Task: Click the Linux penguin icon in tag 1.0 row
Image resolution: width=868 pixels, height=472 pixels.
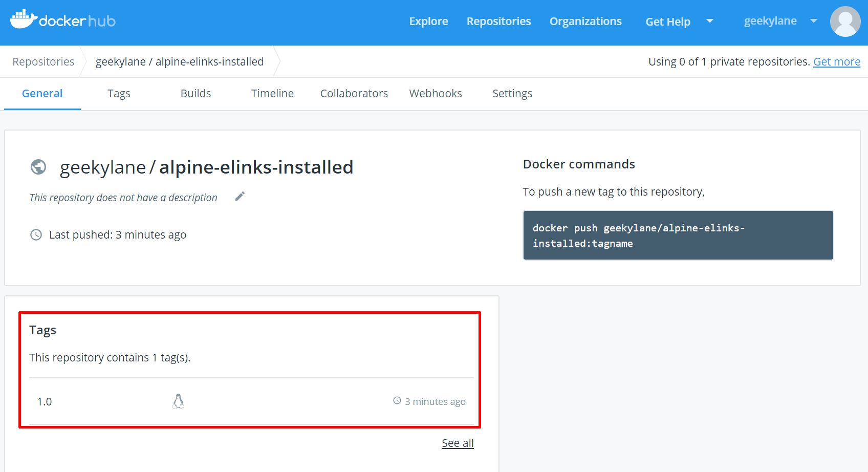Action: point(178,401)
